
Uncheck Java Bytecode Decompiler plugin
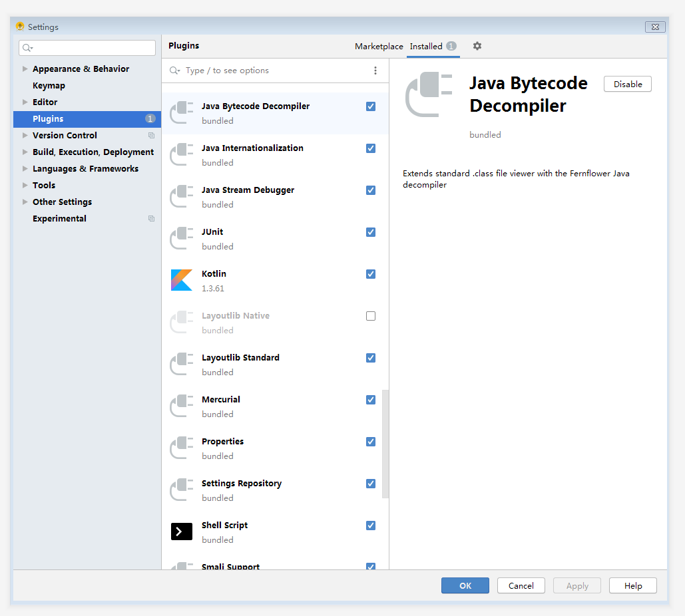[371, 106]
